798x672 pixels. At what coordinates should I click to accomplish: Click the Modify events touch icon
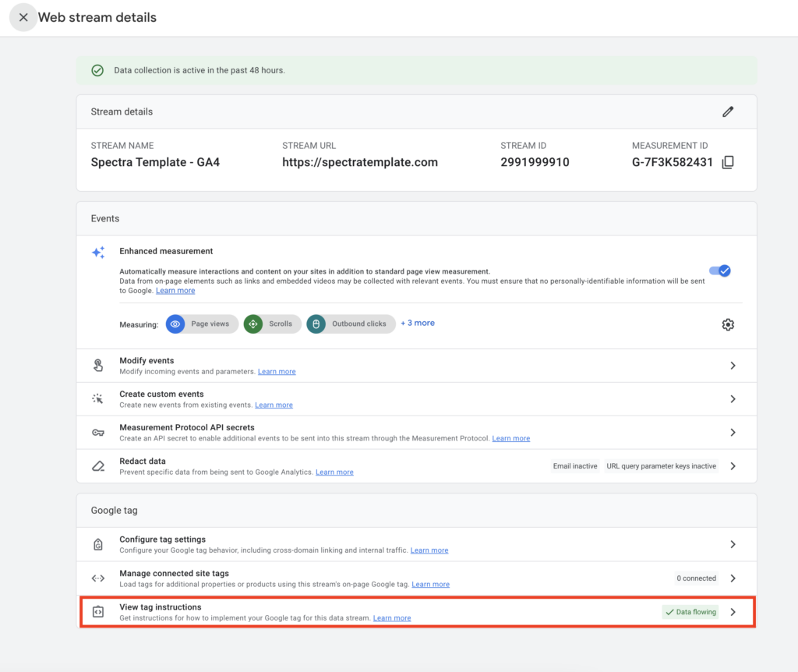click(98, 366)
